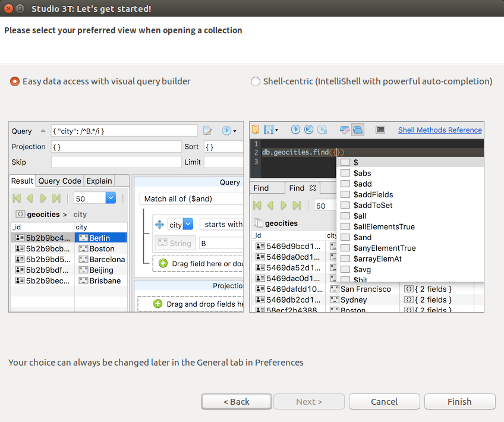Screen dimensions: 504x422
Task: Click the geocities collection icon in the breadcrumb
Action: click(20, 214)
